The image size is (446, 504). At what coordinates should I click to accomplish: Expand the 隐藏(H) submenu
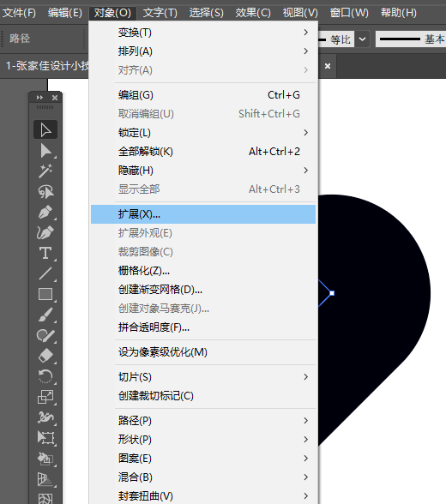point(203,171)
